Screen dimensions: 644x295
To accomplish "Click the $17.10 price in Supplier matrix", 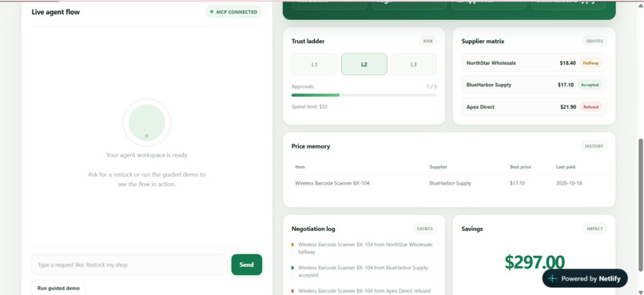I will coord(566,85).
